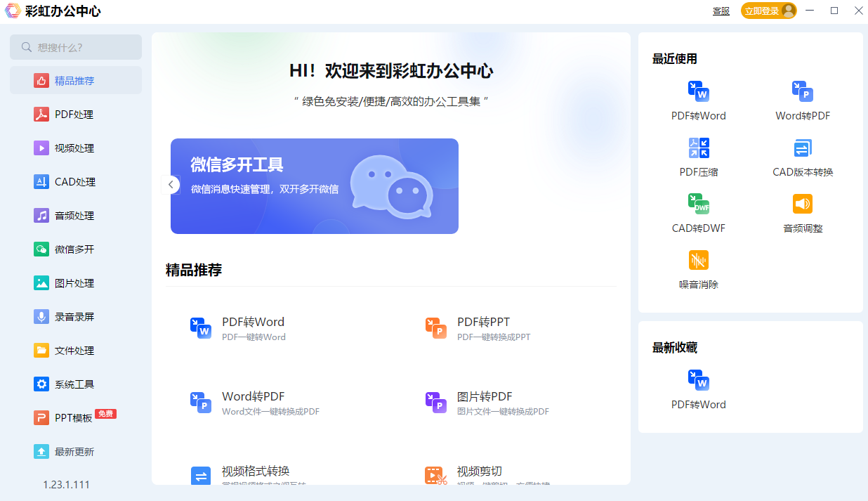This screenshot has width=868, height=501.
Task: Open the 微信多开 sidebar section
Action: 74,249
